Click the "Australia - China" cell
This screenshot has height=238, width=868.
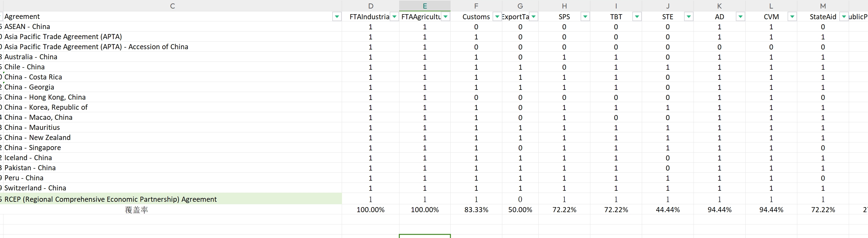coord(172,57)
